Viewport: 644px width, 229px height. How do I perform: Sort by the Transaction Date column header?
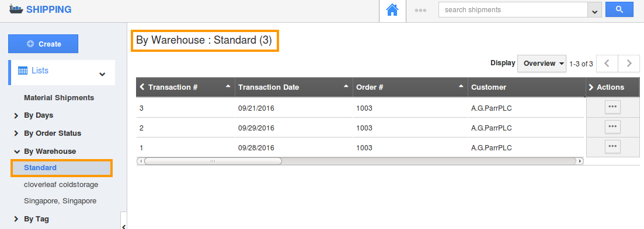click(x=269, y=87)
